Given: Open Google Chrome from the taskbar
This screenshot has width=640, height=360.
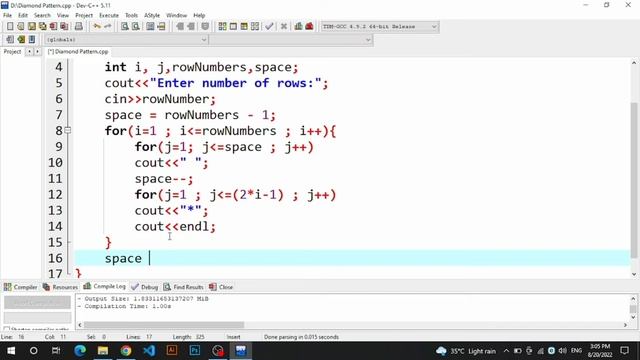Looking at the screenshot, I should (126, 351).
